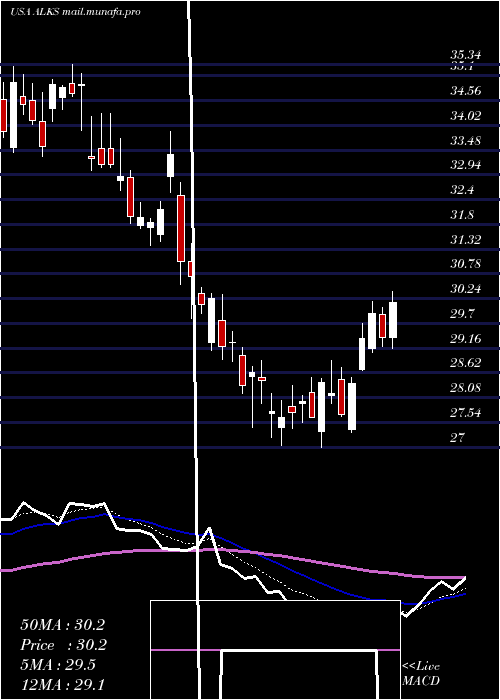Click the '50MA : 30.2' readout
The image size is (500, 700).
point(62,625)
